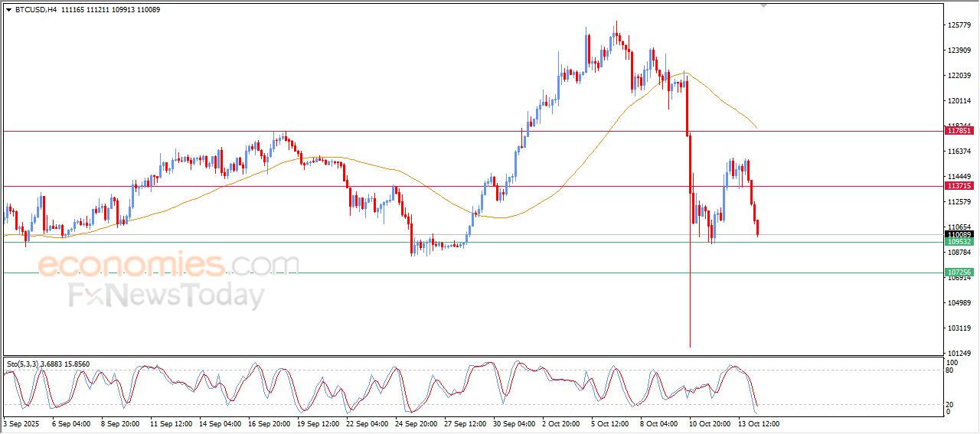Click the bottom of the long red candle wick

pyautogui.click(x=690, y=346)
